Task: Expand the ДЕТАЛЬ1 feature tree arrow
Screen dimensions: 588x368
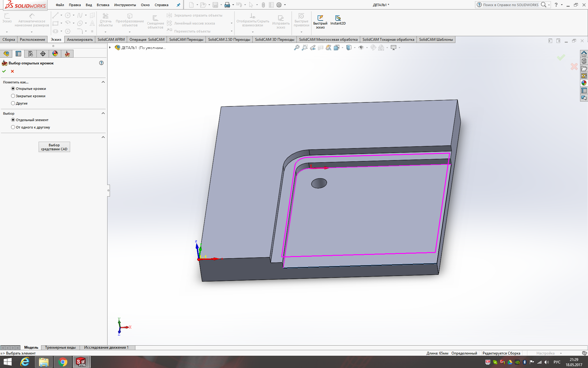Action: [110, 48]
